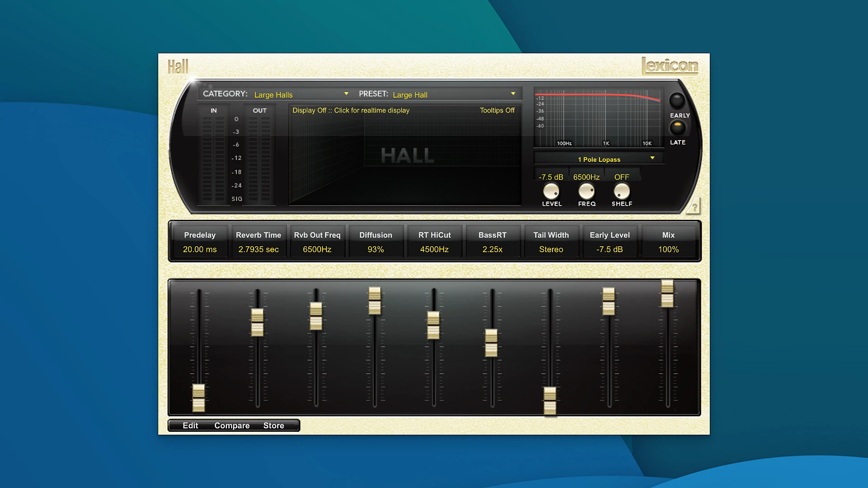The image size is (868, 488).
Task: Enable realtime display
Action: click(351, 110)
